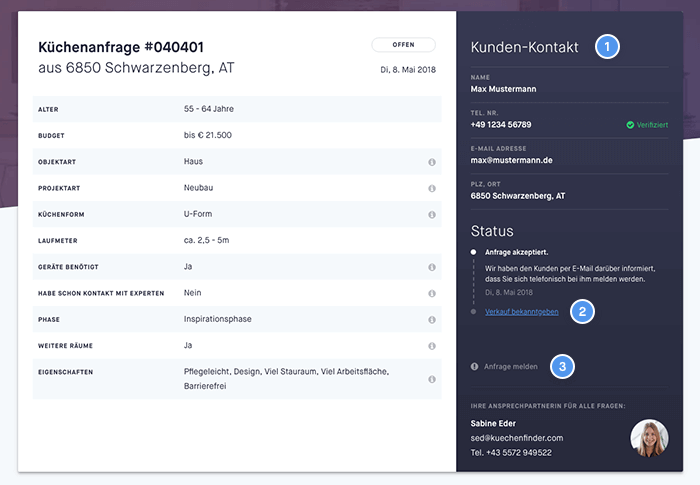700x485 pixels.
Task: Click the info icon next to Neubau
Action: click(432, 188)
